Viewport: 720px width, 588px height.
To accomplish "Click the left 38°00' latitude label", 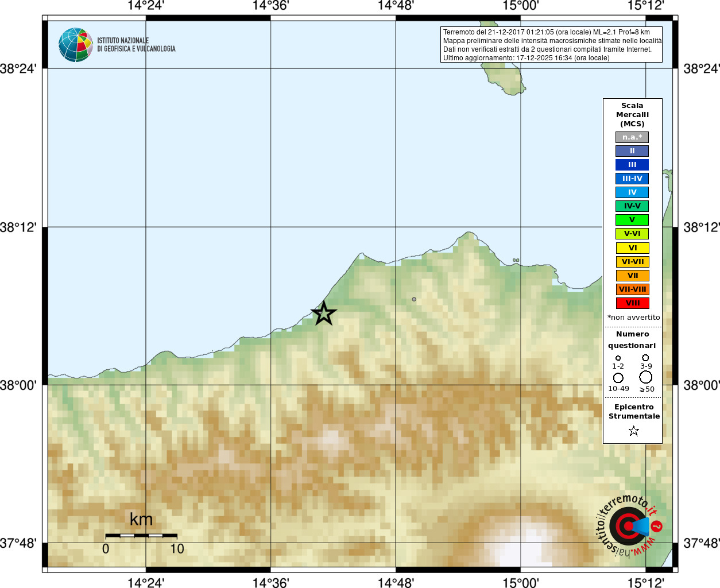I will 18,385.
